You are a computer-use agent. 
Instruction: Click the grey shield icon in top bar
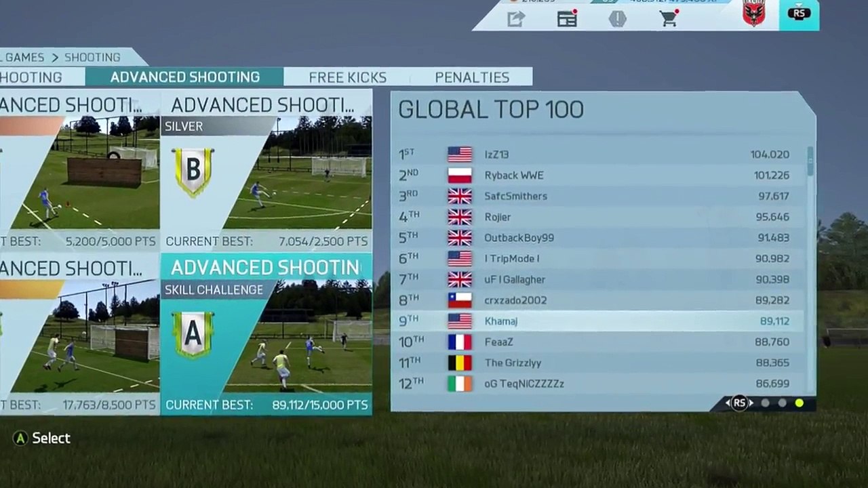617,18
